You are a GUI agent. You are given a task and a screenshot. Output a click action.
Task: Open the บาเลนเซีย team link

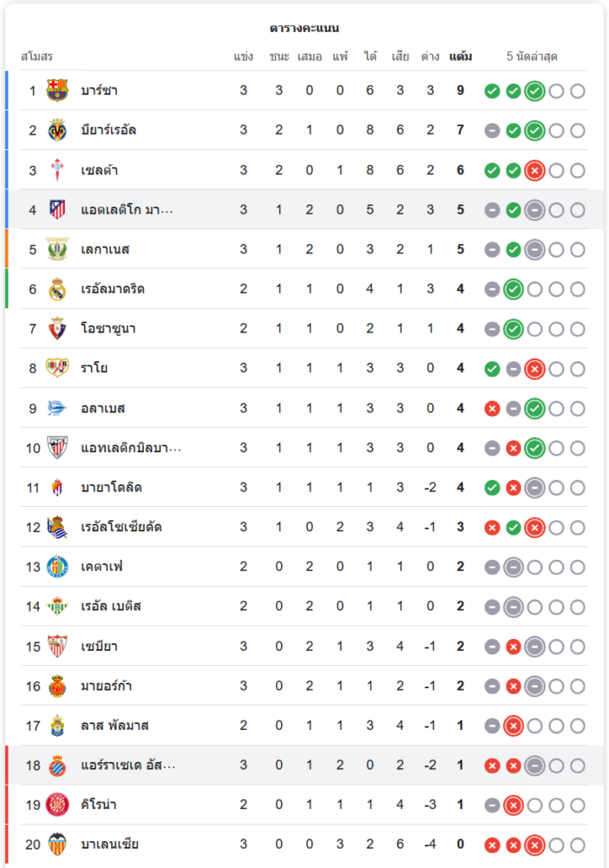[109, 845]
